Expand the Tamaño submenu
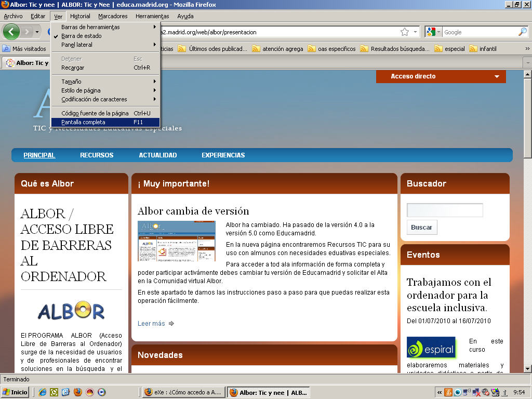Image resolution: width=532 pixels, height=399 pixels. [105, 82]
